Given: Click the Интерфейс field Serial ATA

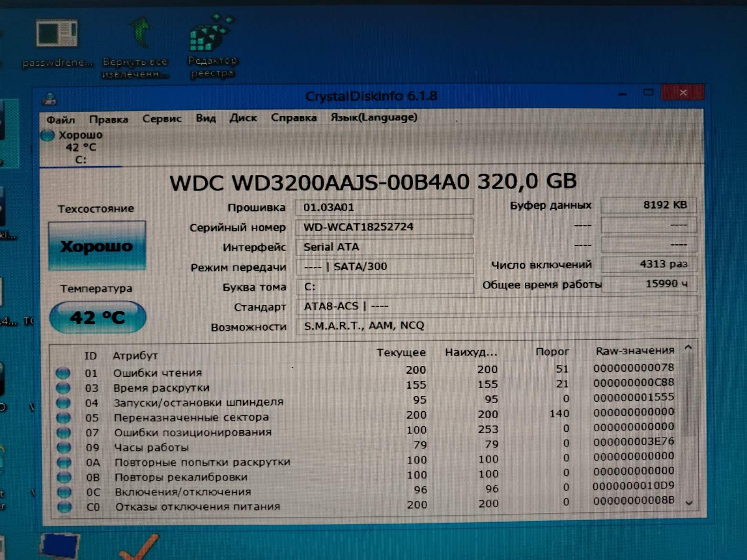Looking at the screenshot, I should [x=384, y=247].
